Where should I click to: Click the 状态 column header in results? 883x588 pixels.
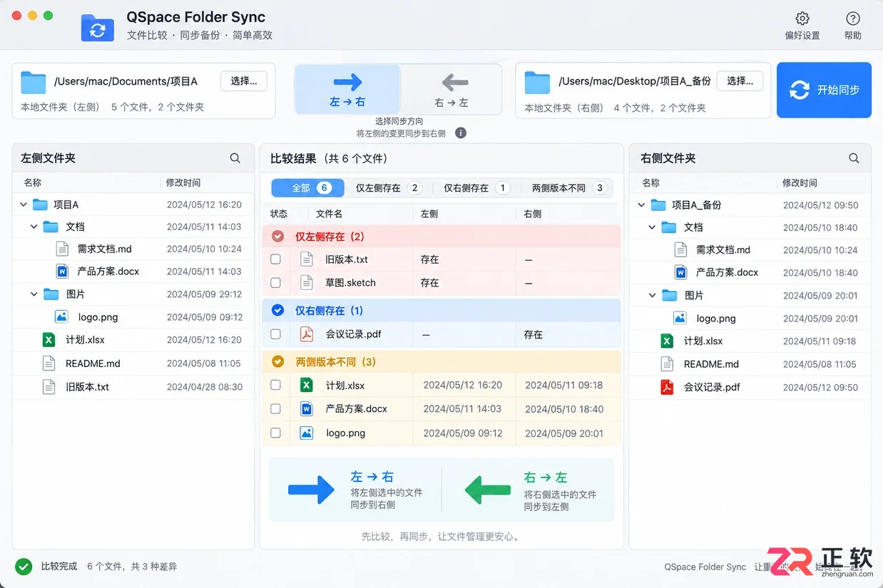(x=279, y=213)
